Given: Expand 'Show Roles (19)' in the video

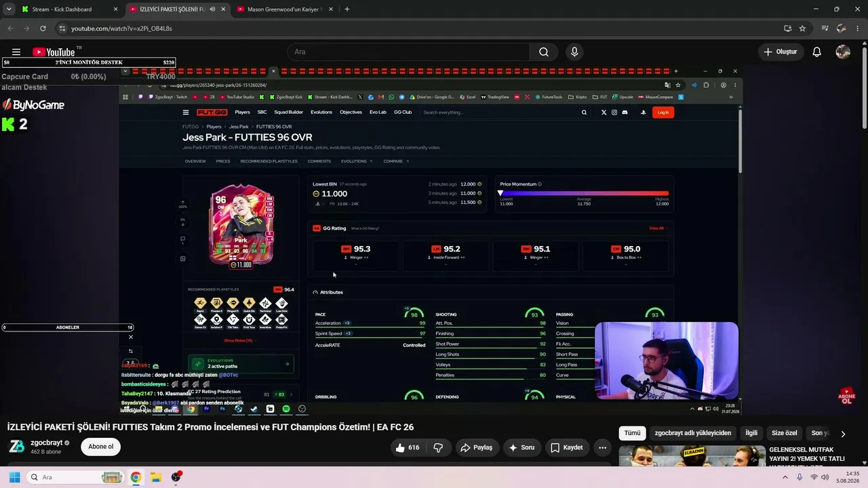Looking at the screenshot, I should tap(239, 340).
